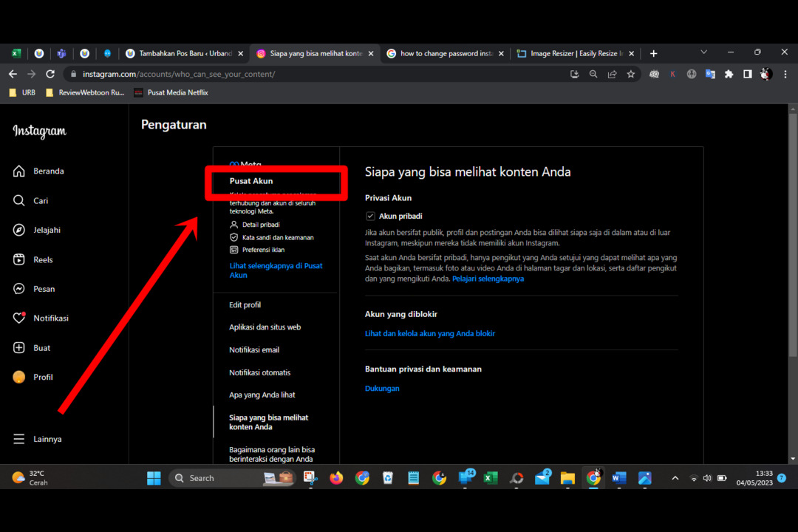Open Reels from the sidebar
The height and width of the screenshot is (532, 798).
33,259
